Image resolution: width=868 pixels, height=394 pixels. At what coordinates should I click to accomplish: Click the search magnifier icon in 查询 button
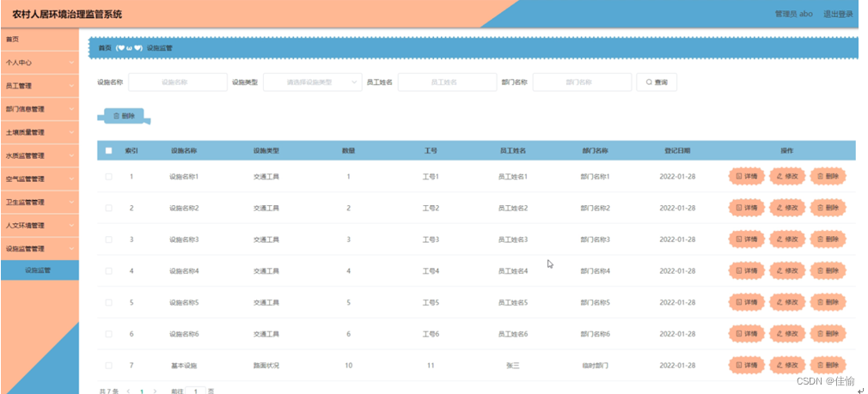(648, 82)
